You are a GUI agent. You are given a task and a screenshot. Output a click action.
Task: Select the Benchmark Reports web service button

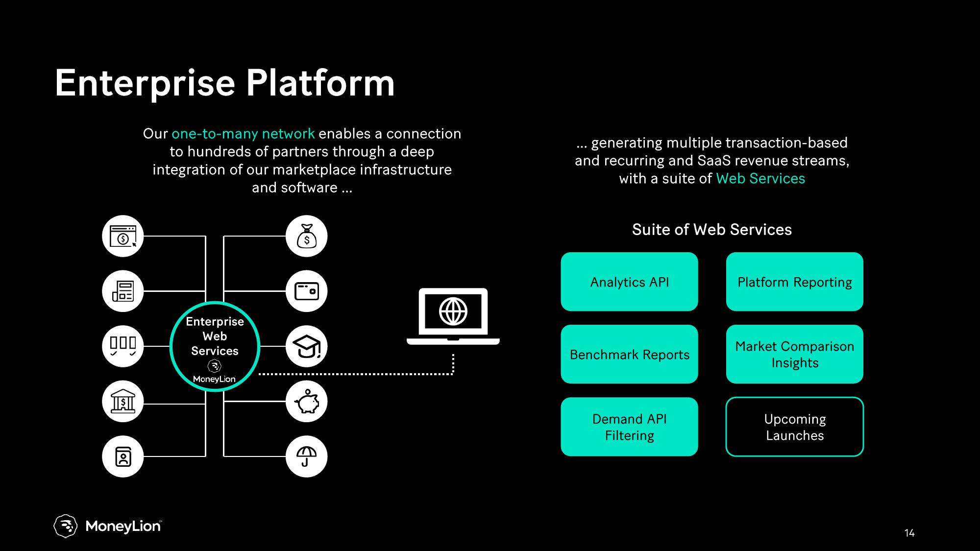tap(629, 355)
